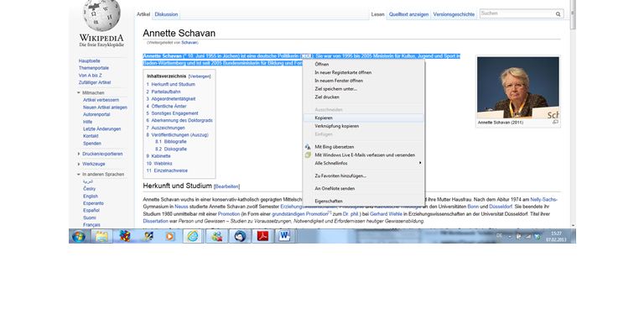Switch to Internet Explorer taskbar icon
The image size is (644, 325).
tap(193, 236)
